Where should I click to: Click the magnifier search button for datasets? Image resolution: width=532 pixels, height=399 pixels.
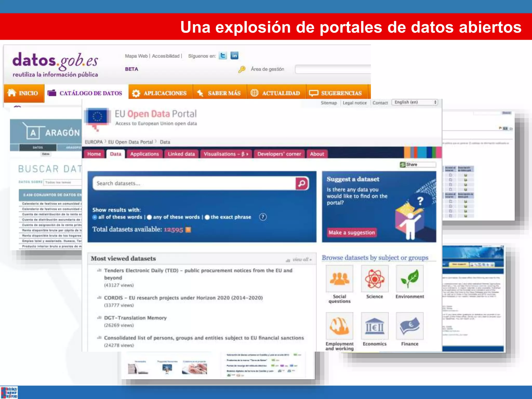tap(302, 183)
